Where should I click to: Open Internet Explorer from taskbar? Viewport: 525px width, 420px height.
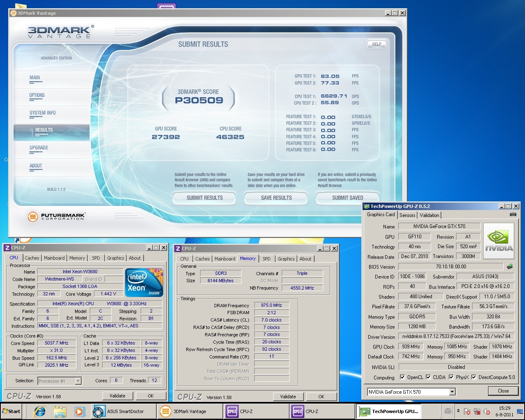click(40, 411)
